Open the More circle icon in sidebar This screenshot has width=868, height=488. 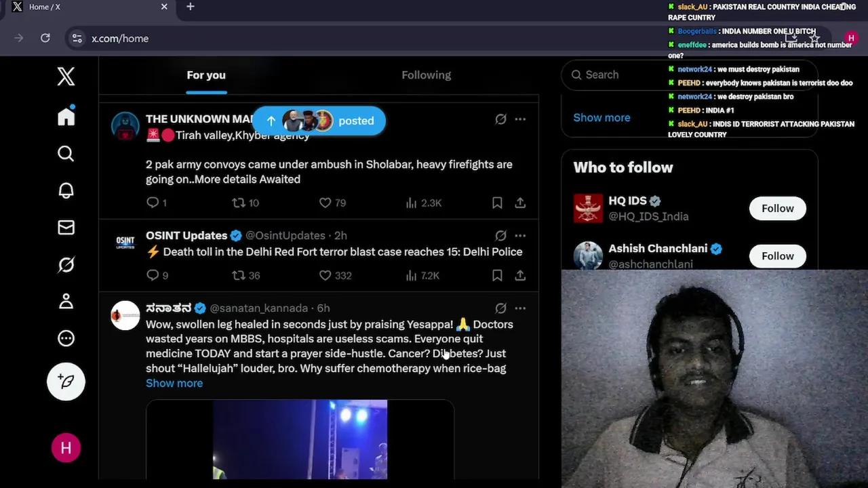click(66, 338)
